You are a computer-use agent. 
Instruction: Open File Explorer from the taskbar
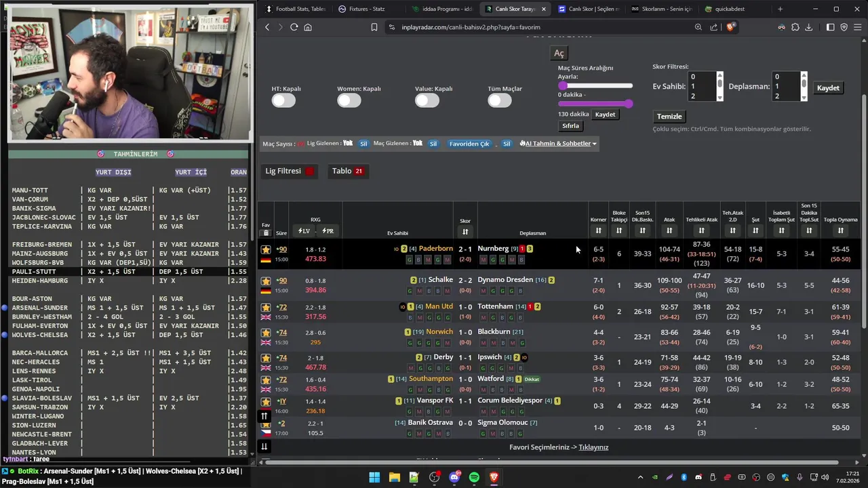tap(394, 478)
